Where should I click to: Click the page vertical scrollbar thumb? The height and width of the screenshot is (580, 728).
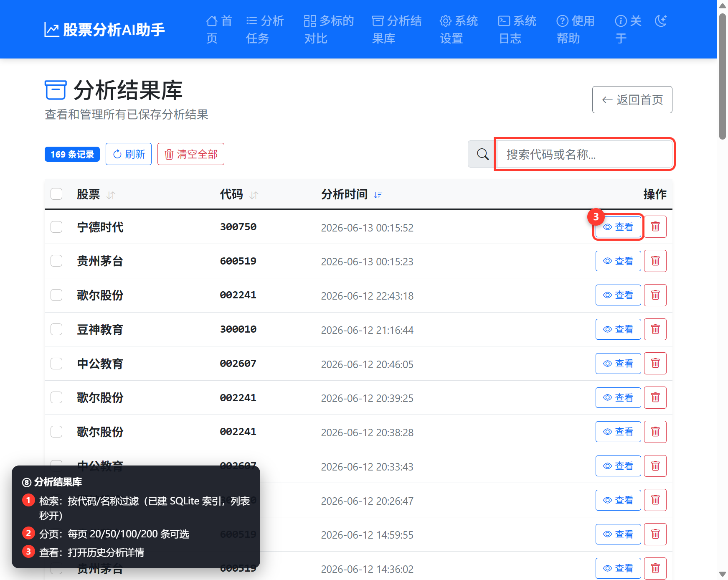pos(723,77)
